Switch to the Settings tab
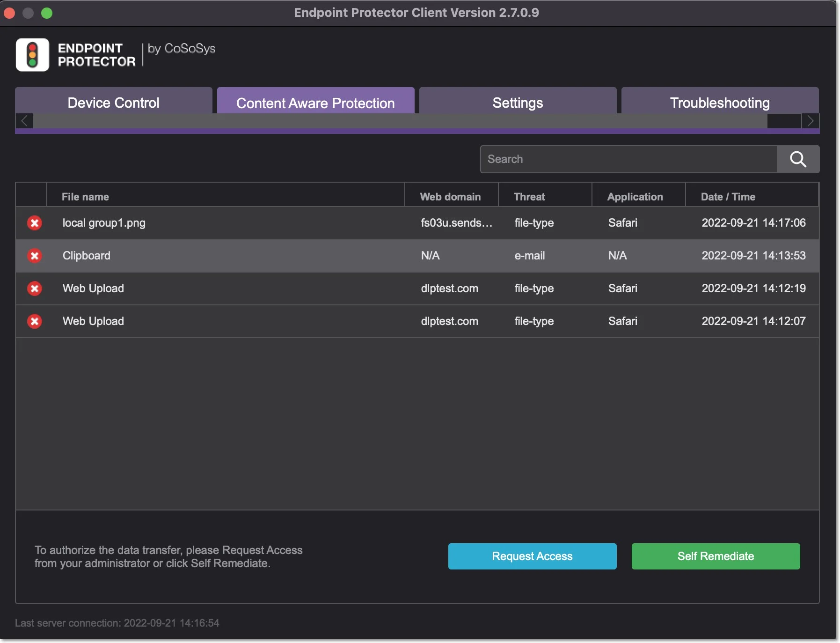The image size is (840, 643). [x=518, y=103]
